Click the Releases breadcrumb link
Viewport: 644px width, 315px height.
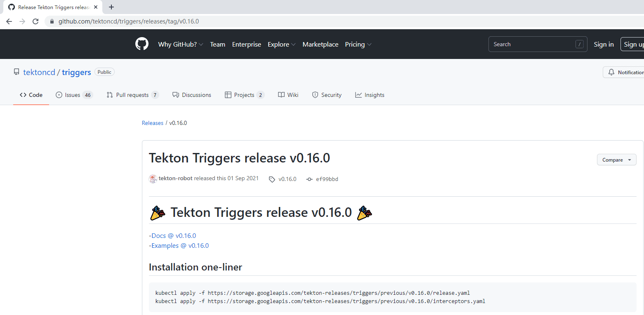153,123
